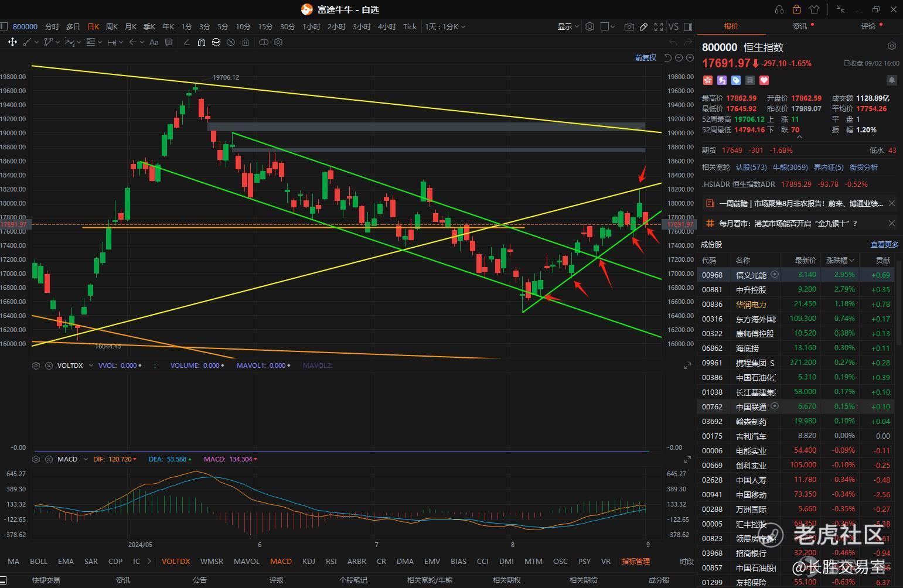Open the 前复权 adjustment selector
The height and width of the screenshot is (588, 903).
coord(645,57)
